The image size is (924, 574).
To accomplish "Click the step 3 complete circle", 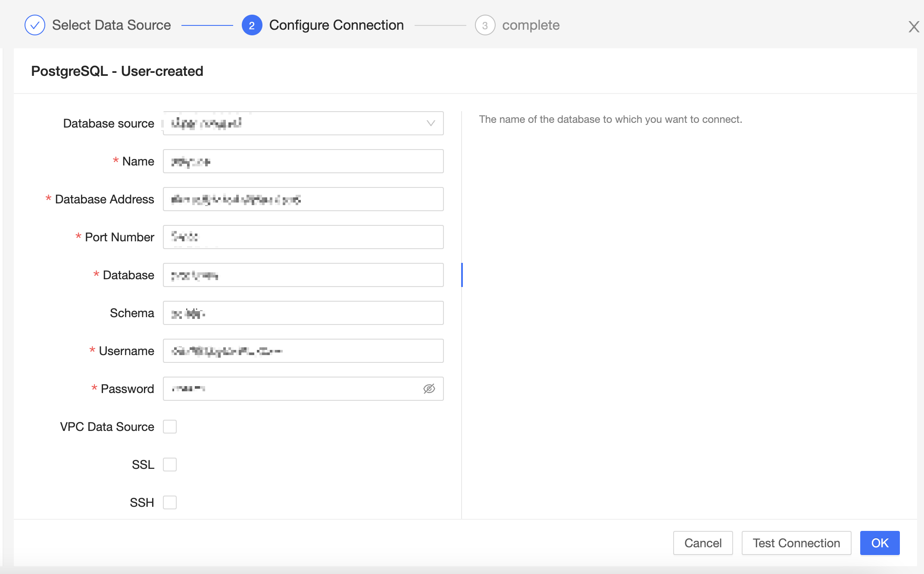I will point(485,25).
